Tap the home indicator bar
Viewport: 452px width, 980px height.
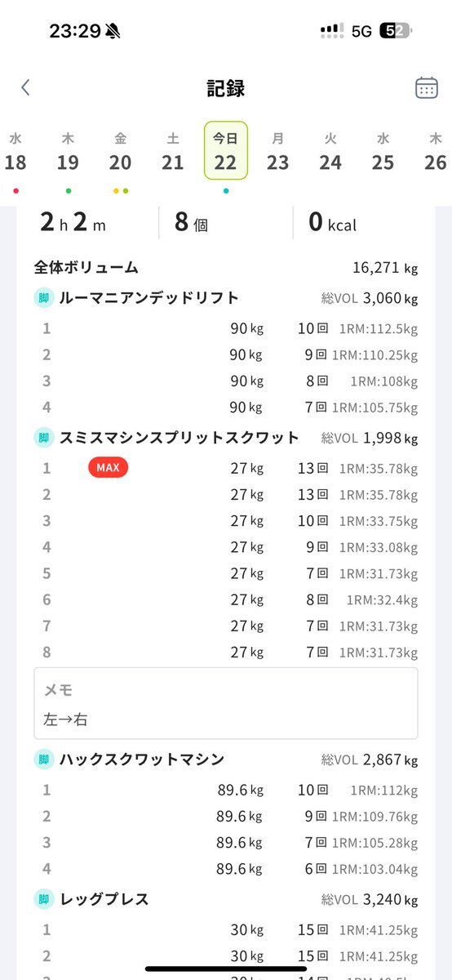(226, 969)
